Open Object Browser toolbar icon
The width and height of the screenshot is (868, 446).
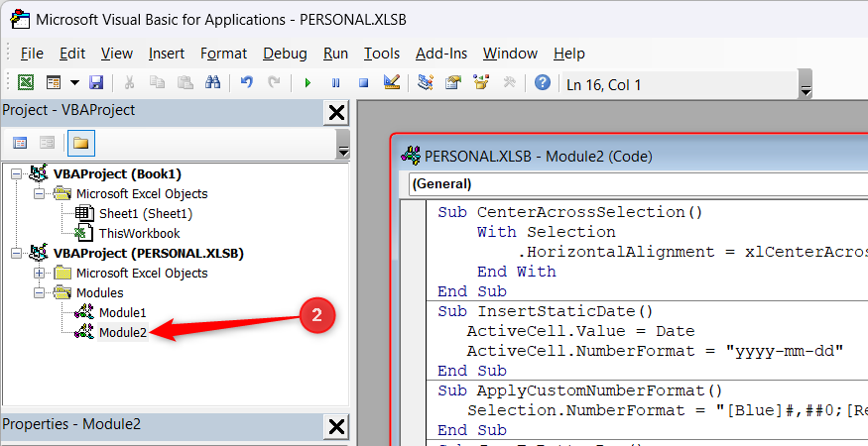pyautogui.click(x=481, y=83)
